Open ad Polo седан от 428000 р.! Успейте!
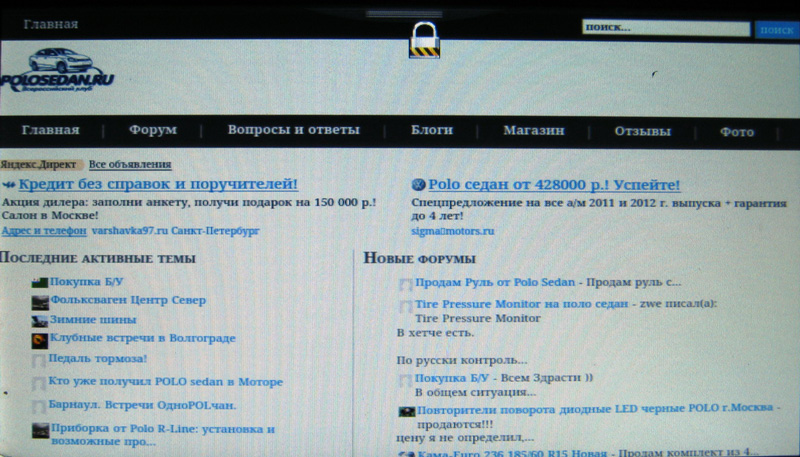The width and height of the screenshot is (800, 457). click(x=554, y=185)
